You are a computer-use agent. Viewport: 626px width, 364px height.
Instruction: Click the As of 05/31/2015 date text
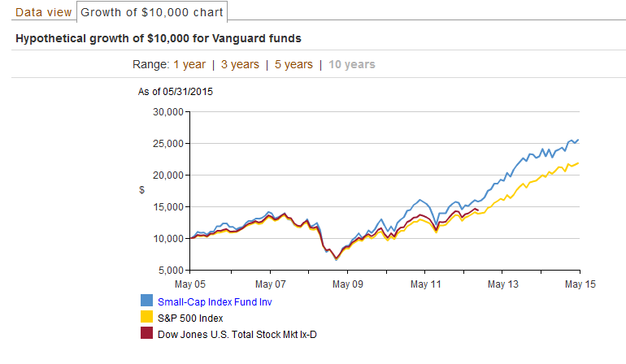(x=175, y=91)
